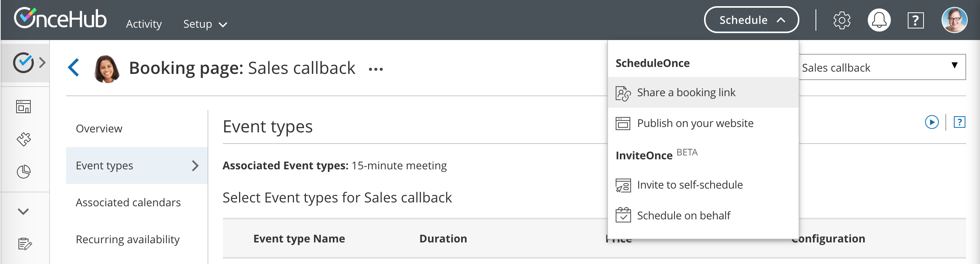Expand the sidebar down chevron
This screenshot has height=264, width=980.
click(x=23, y=211)
